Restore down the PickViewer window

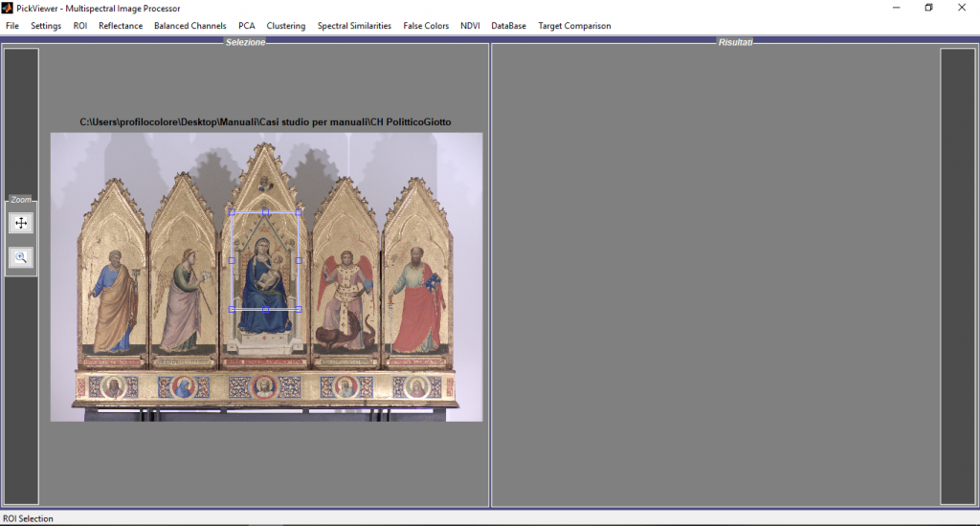pos(928,8)
